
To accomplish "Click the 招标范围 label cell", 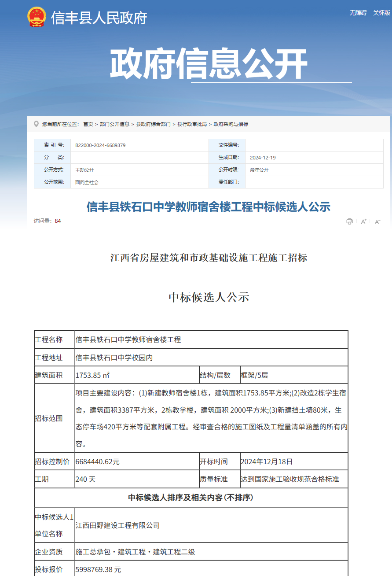I will click(55, 418).
